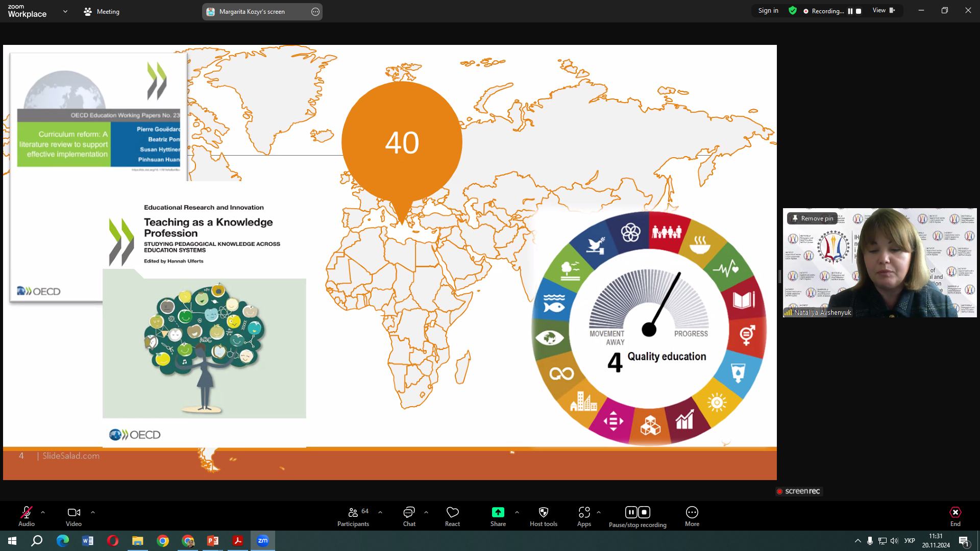
Task: Click the green Share screen icon
Action: [x=498, y=512]
